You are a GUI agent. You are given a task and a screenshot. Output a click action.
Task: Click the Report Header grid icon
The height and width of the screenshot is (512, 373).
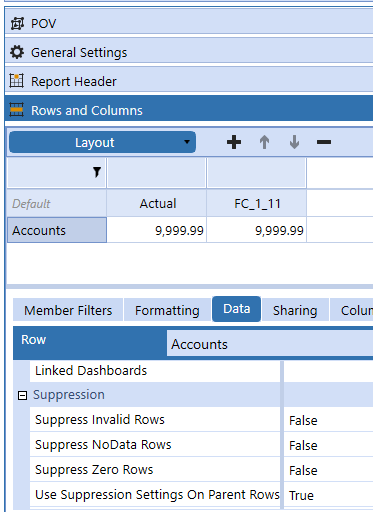point(17,81)
